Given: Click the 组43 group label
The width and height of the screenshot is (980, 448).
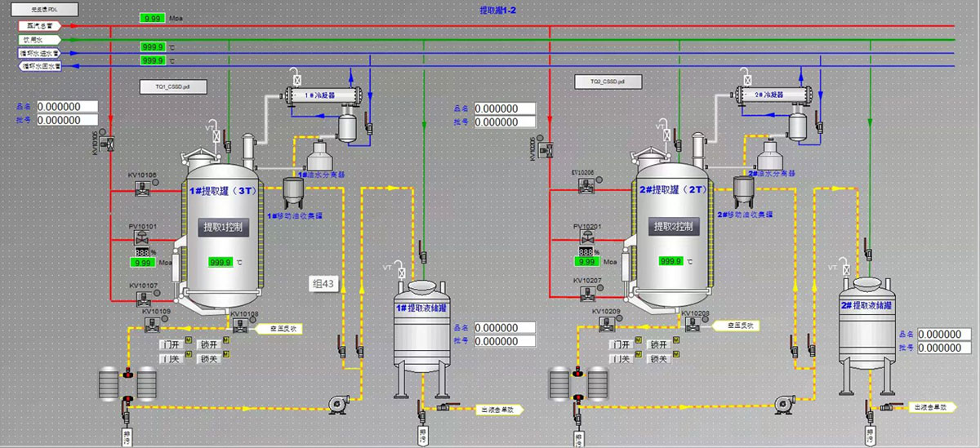Looking at the screenshot, I should click(323, 284).
